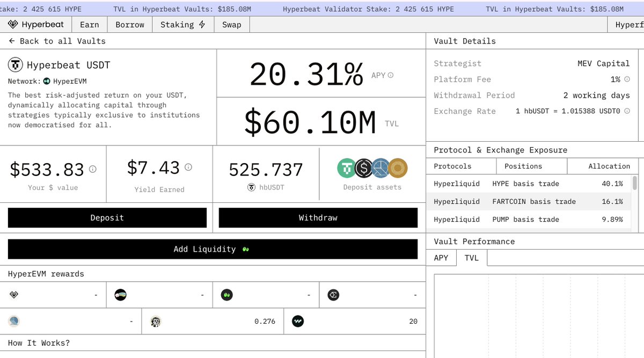Click the green USDT deposit asset icon
Viewport: 644px width, 358px height.
click(x=347, y=169)
